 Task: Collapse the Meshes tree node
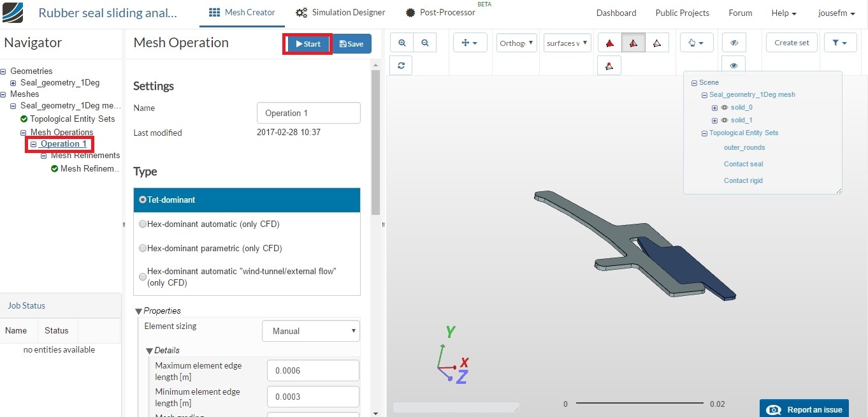point(3,94)
